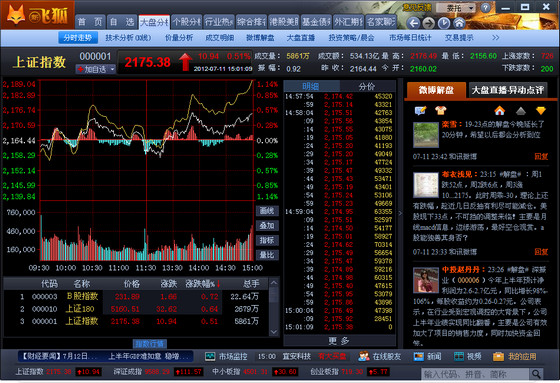Click the 更多 button below trade details
Viewport: 560px width, 383px height.
(x=339, y=341)
